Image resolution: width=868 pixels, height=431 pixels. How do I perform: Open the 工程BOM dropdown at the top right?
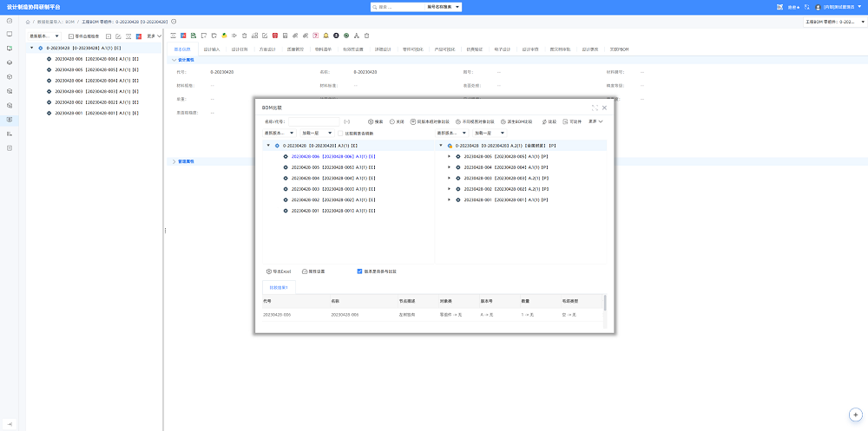835,22
